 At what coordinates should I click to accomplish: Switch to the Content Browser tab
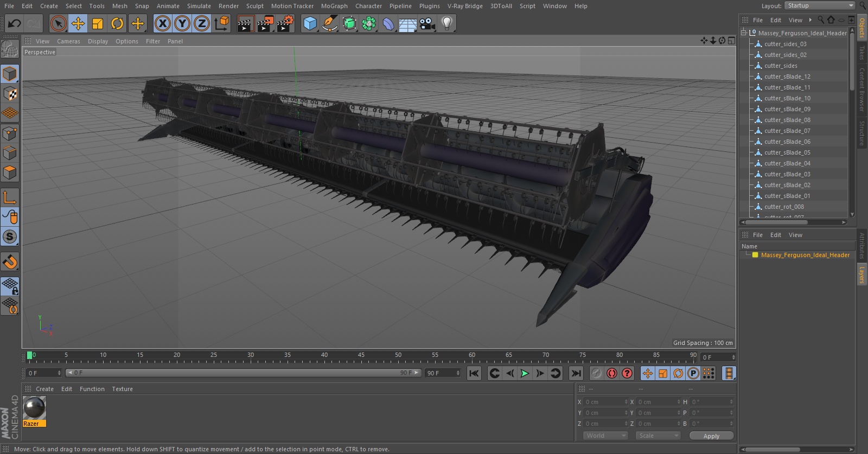coord(861,89)
